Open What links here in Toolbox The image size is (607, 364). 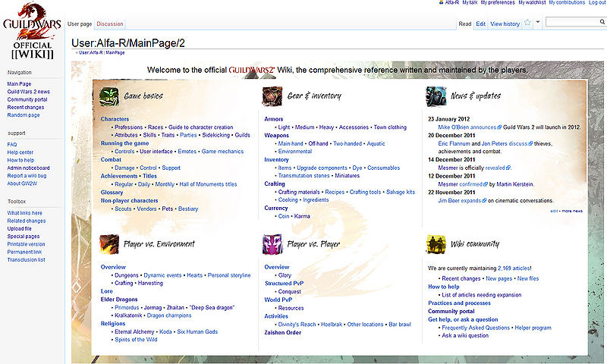pos(25,213)
